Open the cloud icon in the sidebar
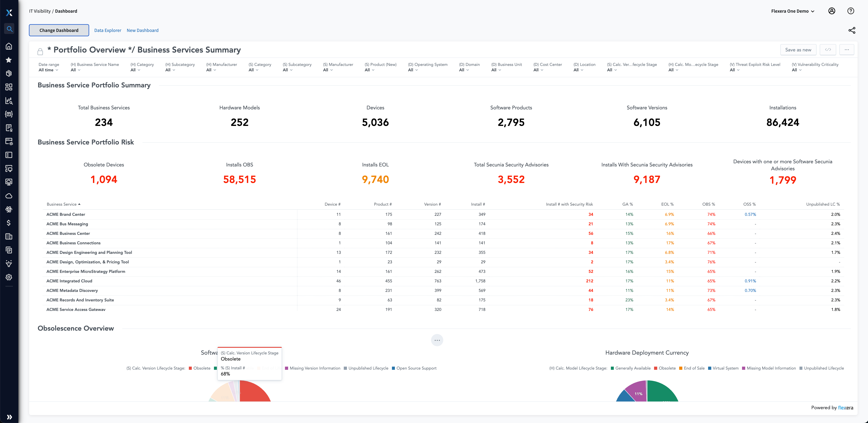 point(9,196)
